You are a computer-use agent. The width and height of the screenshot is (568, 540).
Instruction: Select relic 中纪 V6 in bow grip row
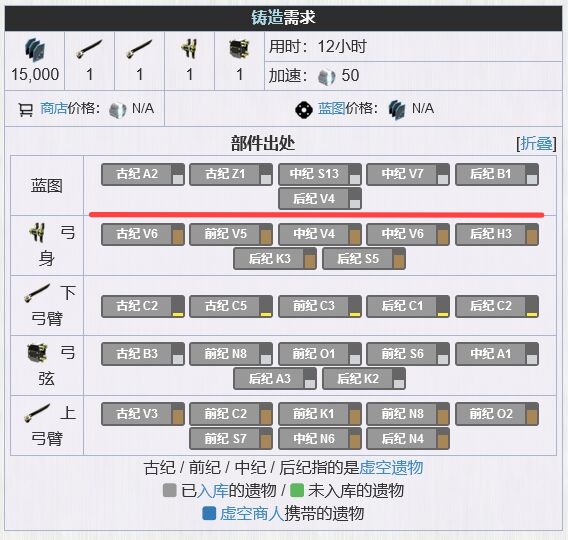tap(408, 234)
